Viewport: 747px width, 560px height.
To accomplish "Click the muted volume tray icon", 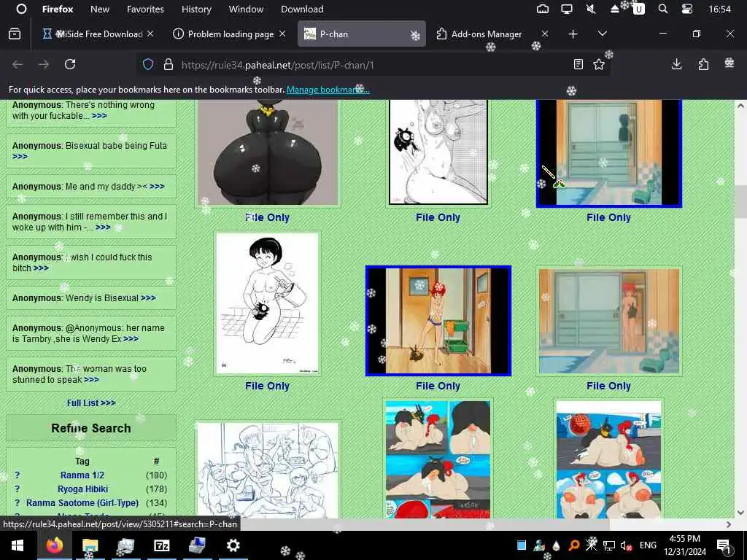I will 627,545.
